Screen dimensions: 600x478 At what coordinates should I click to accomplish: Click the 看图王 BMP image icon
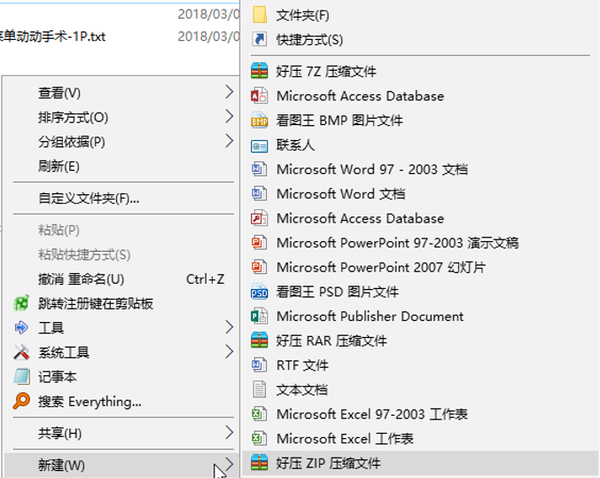coord(260,121)
